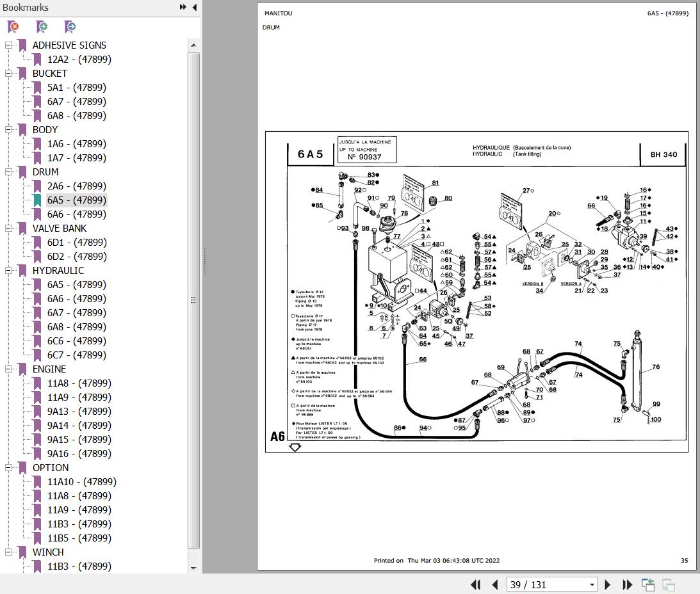Open bookmark 9A16 - (47899)
Viewport: 700px width, 594px height.
pos(79,454)
